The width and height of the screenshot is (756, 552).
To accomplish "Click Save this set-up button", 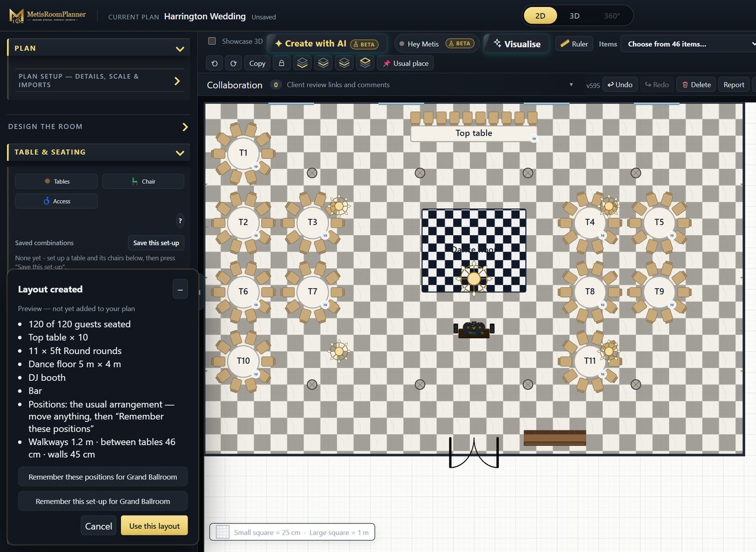I will coord(156,243).
